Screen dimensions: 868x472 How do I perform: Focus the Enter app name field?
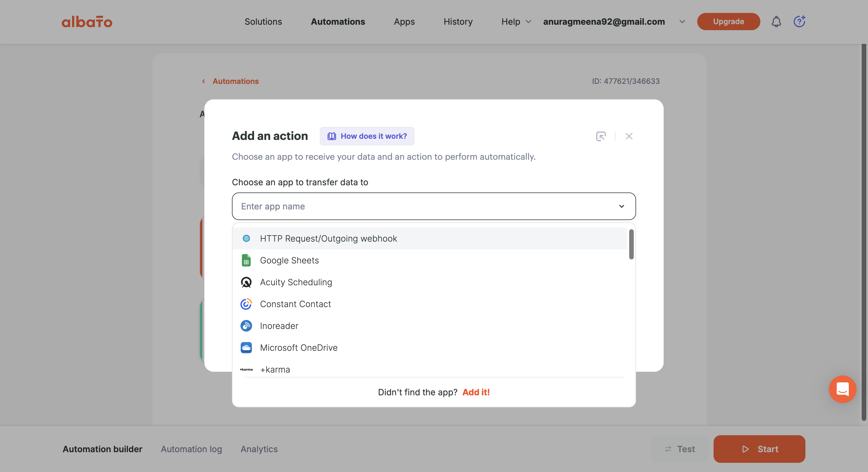tap(434, 206)
